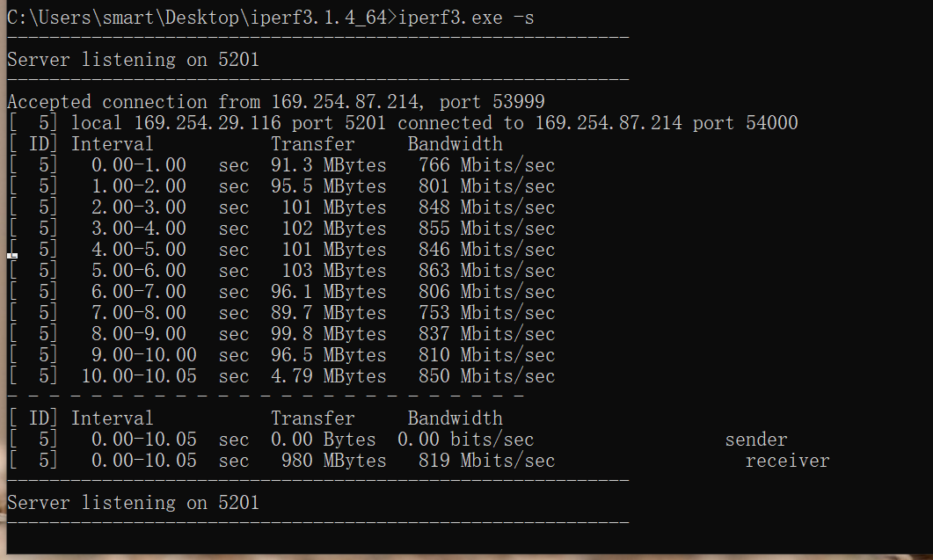
Task: Click the last "Server listening on 5201" line
Action: [x=134, y=503]
